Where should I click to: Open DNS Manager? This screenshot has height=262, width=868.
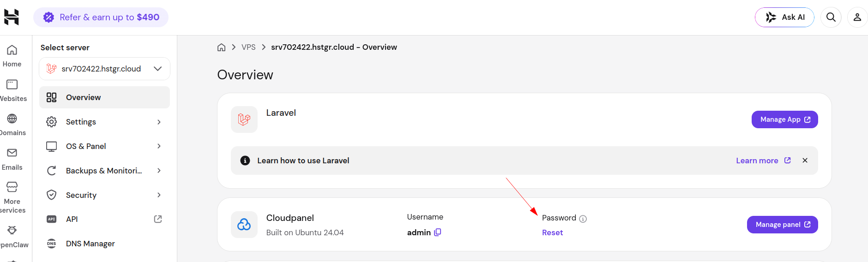tap(104, 244)
